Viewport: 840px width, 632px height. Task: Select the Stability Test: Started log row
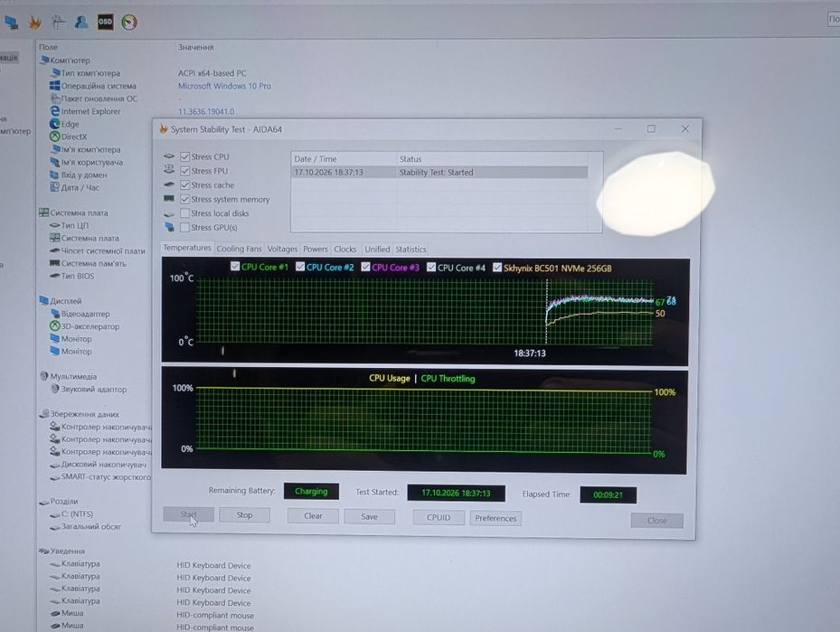(x=439, y=173)
